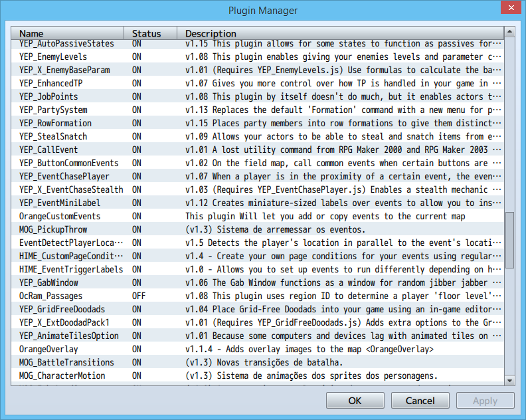
Task: Click the YEP_StealSnatch 'steal and snatch' description
Action: click(343, 136)
